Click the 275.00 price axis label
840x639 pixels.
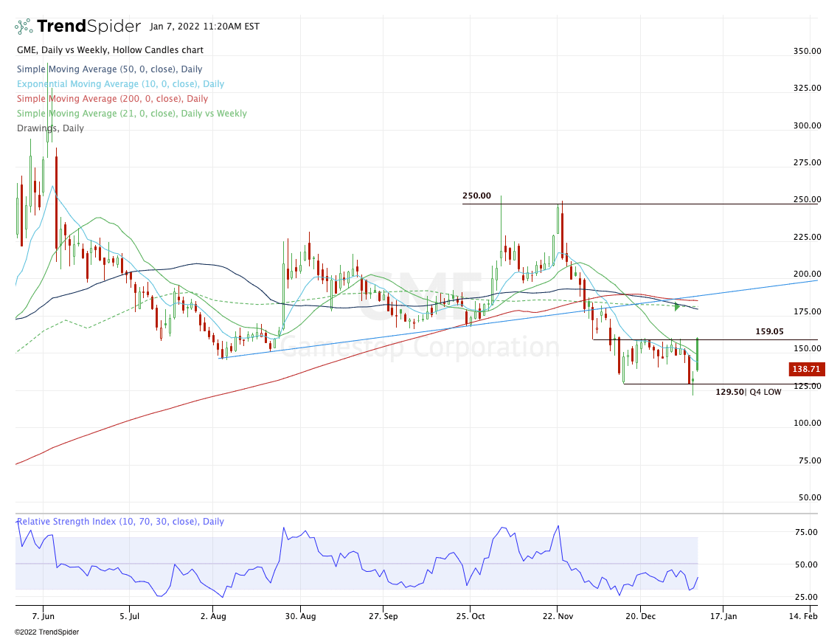tap(808, 162)
